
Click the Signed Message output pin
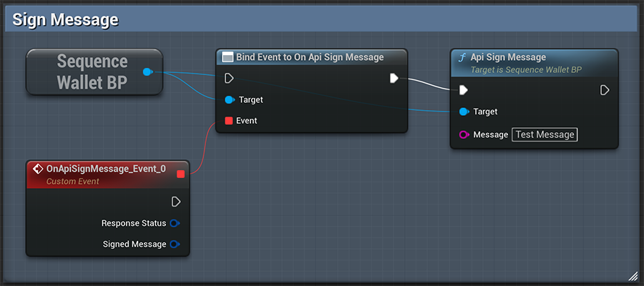point(175,245)
